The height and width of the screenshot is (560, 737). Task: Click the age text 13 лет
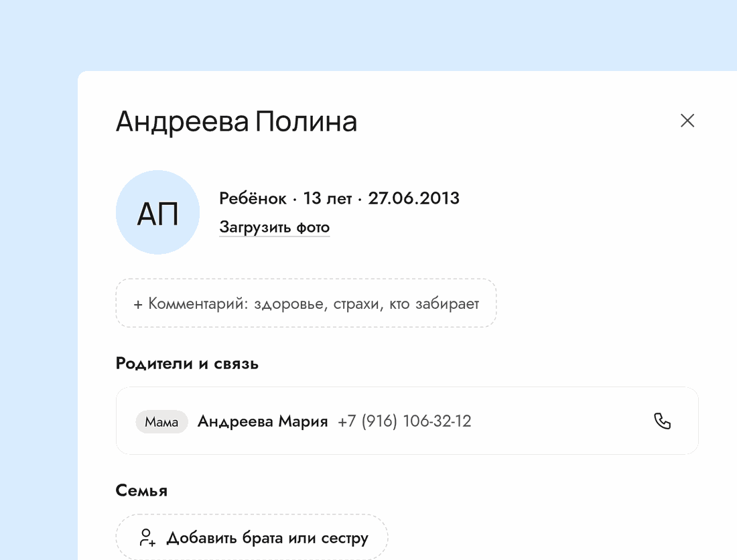[x=327, y=198]
